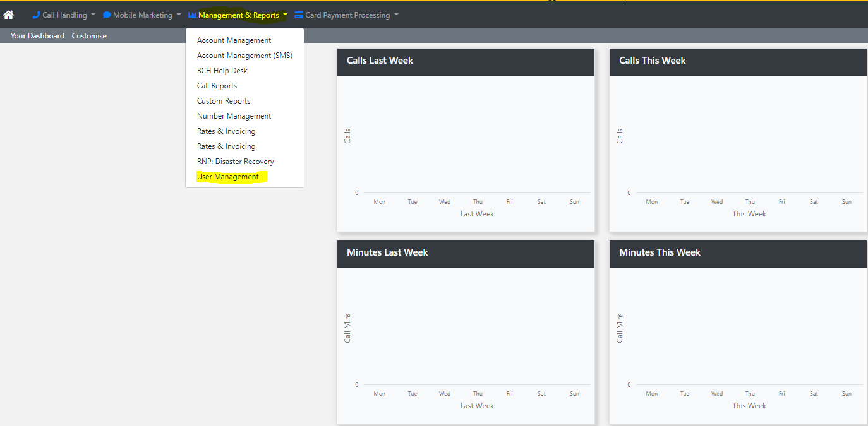868x426 pixels.
Task: Click the Minutes This Week panel header
Action: click(738, 254)
